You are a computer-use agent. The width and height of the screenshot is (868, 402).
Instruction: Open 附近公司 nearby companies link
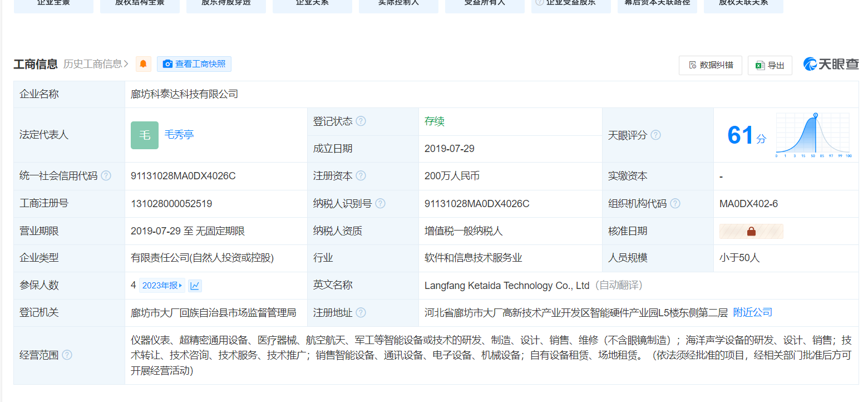753,312
